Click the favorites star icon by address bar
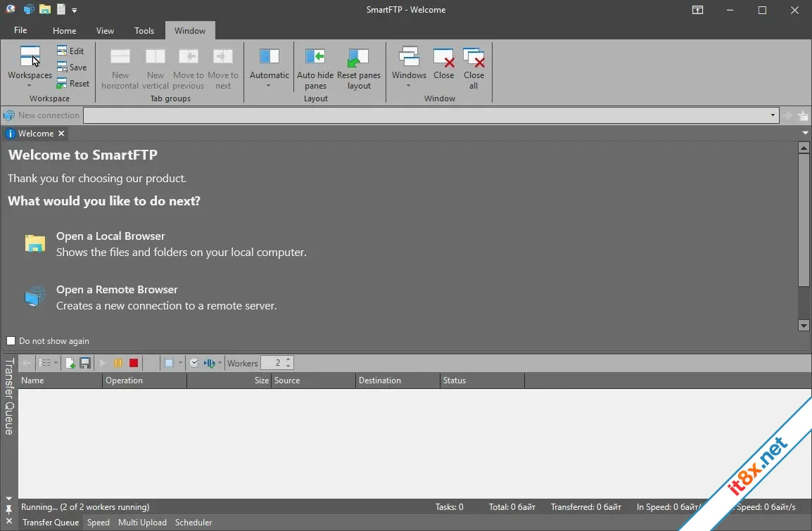Image resolution: width=812 pixels, height=531 pixels. [803, 115]
